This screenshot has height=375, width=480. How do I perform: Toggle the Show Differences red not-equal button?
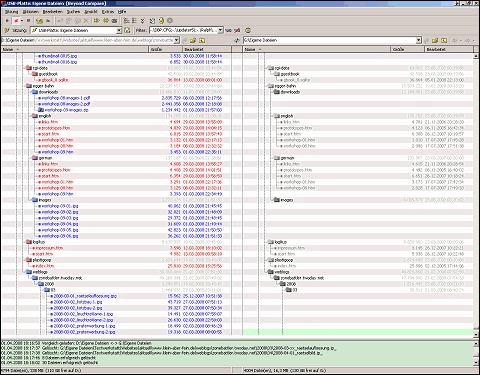pyautogui.click(x=16, y=21)
